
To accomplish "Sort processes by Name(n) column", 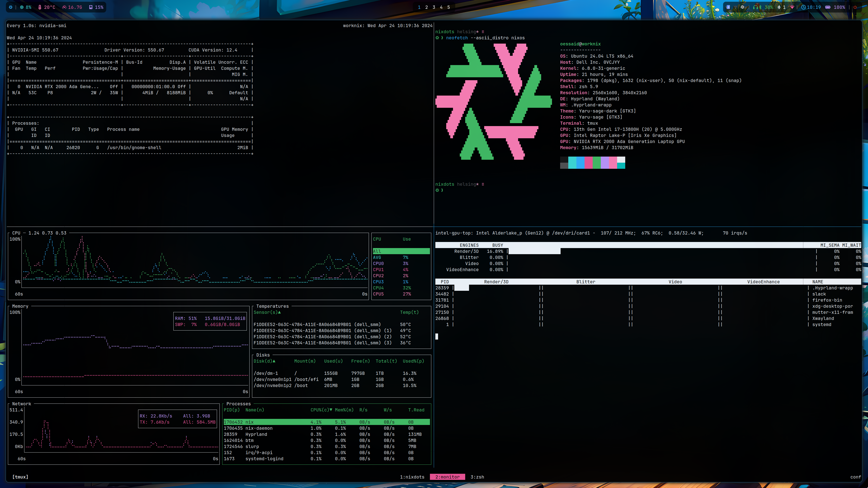I will 255,410.
